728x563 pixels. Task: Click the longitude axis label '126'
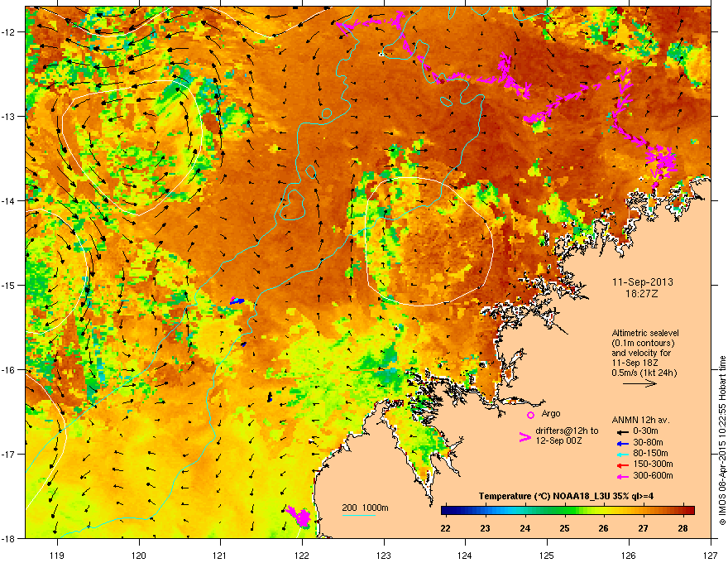pyautogui.click(x=629, y=555)
